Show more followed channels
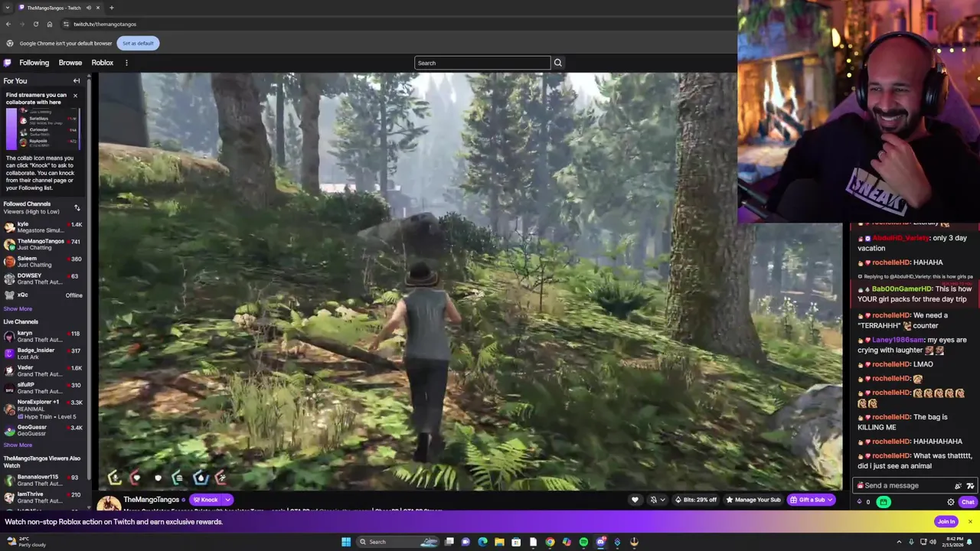Viewport: 980px width, 551px height. pyautogui.click(x=18, y=308)
